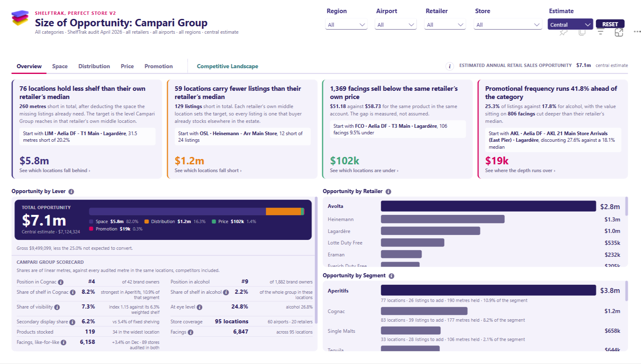Select the Lagardère retailer bar
The width and height of the screenshot is (641, 364).
pyautogui.click(x=430, y=231)
